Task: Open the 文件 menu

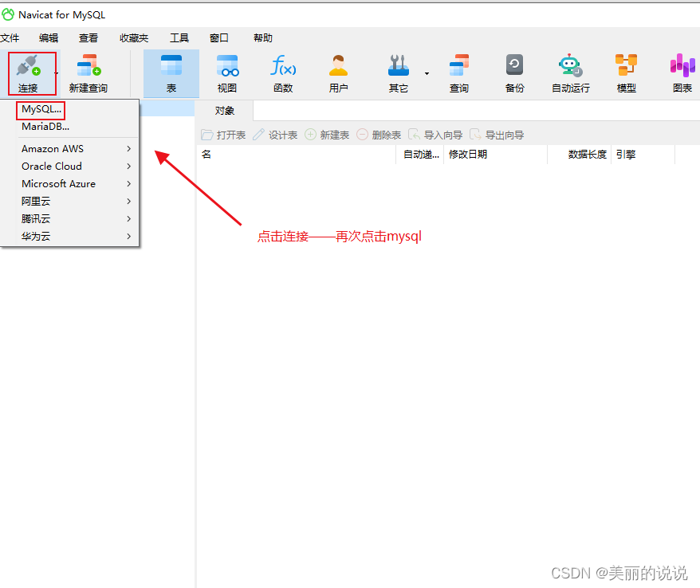Action: pyautogui.click(x=10, y=38)
